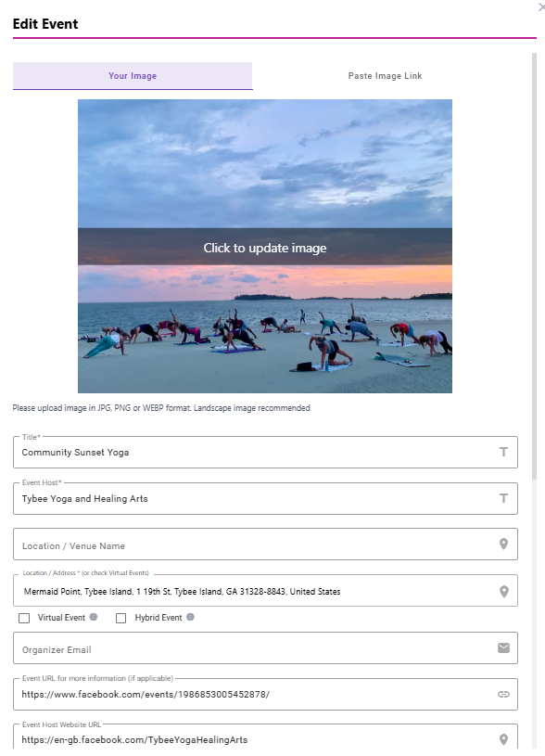Click map pin icon in Location Address field
The height and width of the screenshot is (756, 545).
[x=503, y=591]
